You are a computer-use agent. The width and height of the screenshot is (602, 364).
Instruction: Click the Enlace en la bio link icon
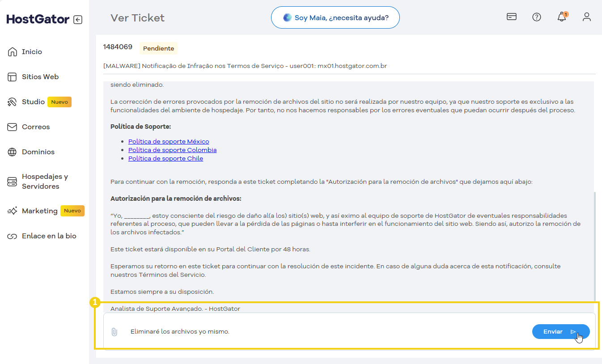pos(12,236)
